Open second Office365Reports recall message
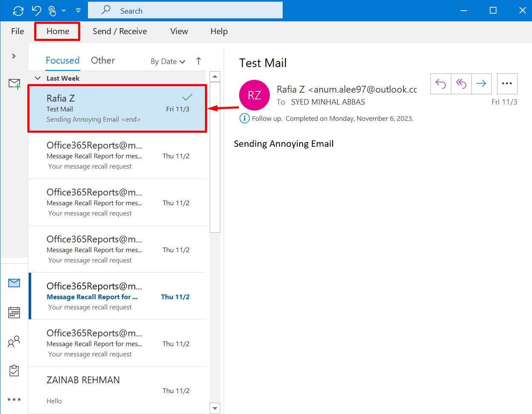 point(117,202)
